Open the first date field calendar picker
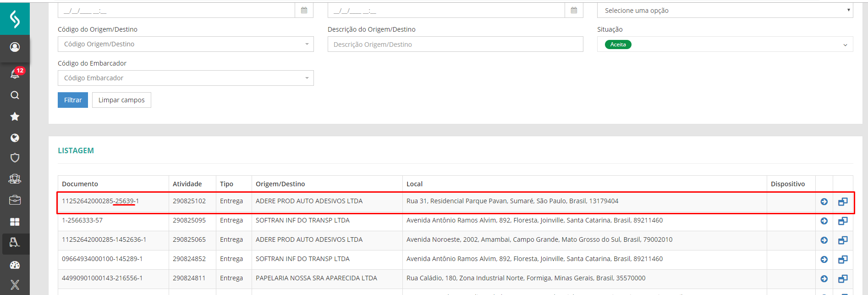Screen dimensions: 868x295 coord(304,10)
